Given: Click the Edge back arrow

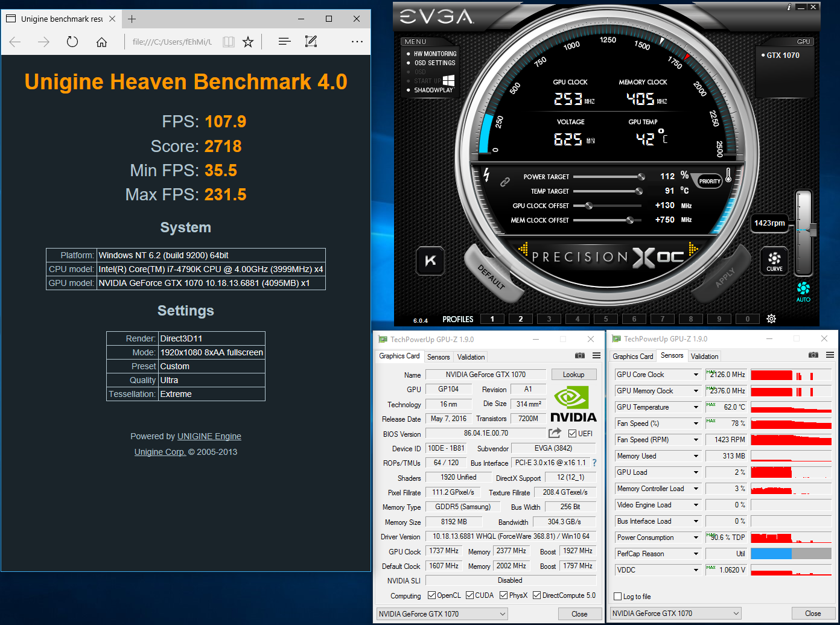Looking at the screenshot, I should [x=15, y=42].
